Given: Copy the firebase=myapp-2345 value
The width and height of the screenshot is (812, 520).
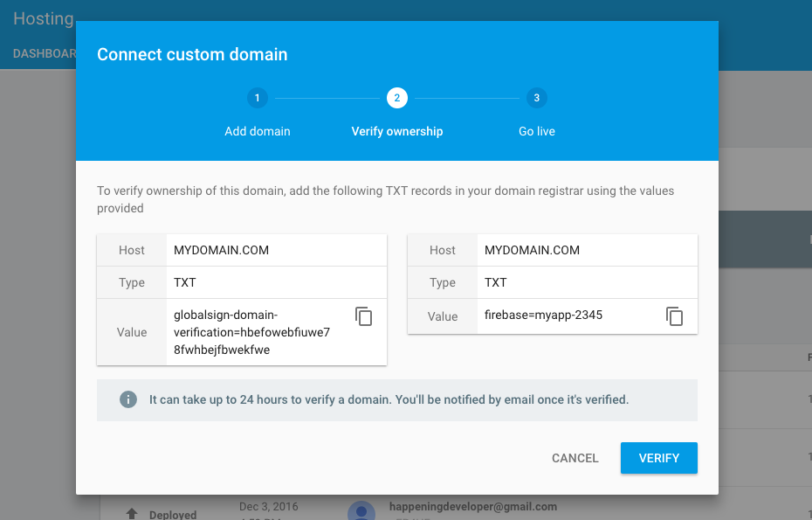Looking at the screenshot, I should point(674,315).
